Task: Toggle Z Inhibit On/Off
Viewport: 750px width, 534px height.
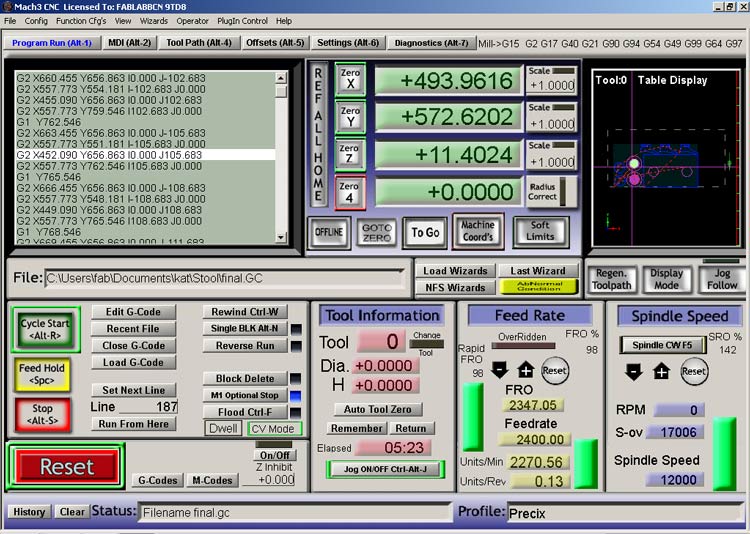Action: (x=275, y=455)
